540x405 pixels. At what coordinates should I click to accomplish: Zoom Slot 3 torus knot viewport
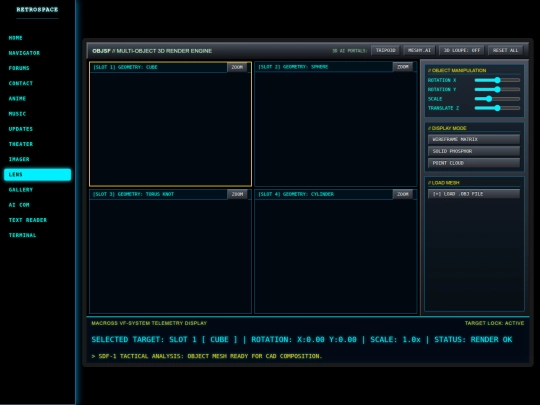click(x=237, y=194)
